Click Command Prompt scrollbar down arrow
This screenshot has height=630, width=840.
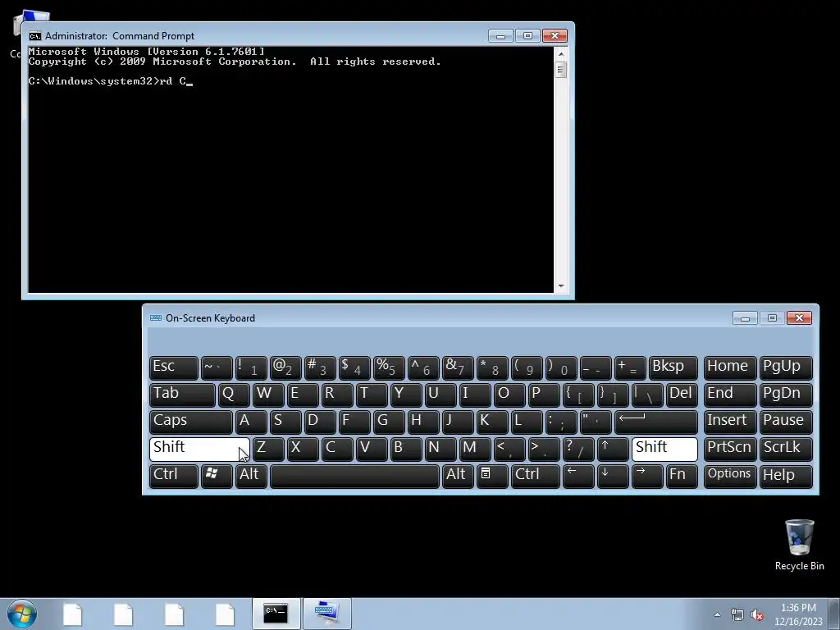561,286
